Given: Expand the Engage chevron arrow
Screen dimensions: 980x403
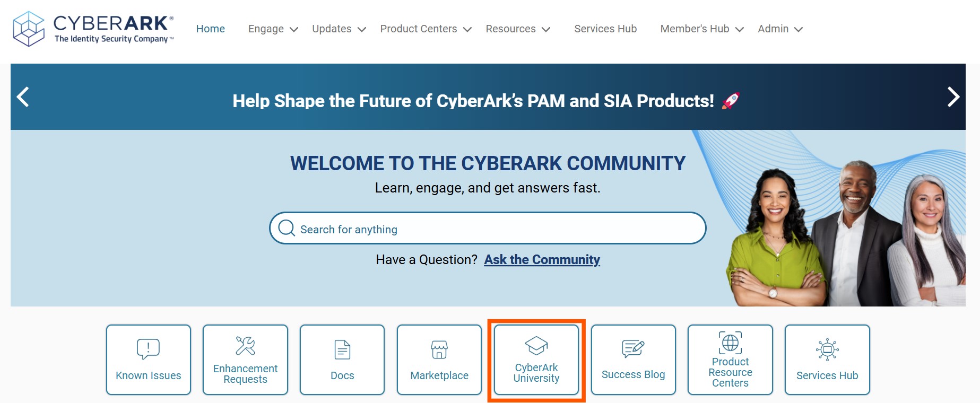Looking at the screenshot, I should point(293,30).
